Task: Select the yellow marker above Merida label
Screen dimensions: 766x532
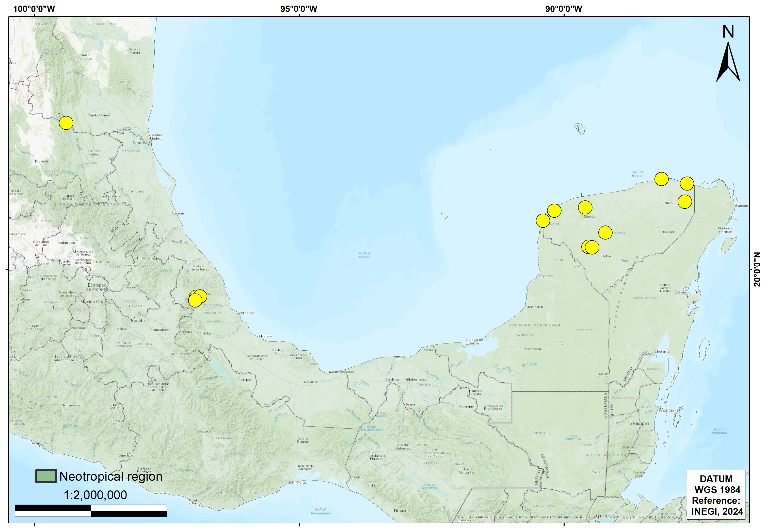Action: (585, 207)
